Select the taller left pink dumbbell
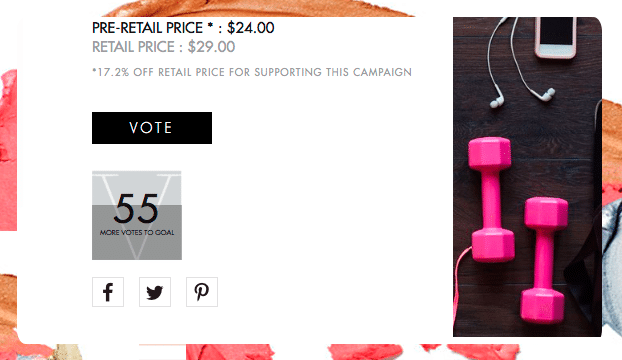Viewport: 622px width, 360px height. (491, 199)
